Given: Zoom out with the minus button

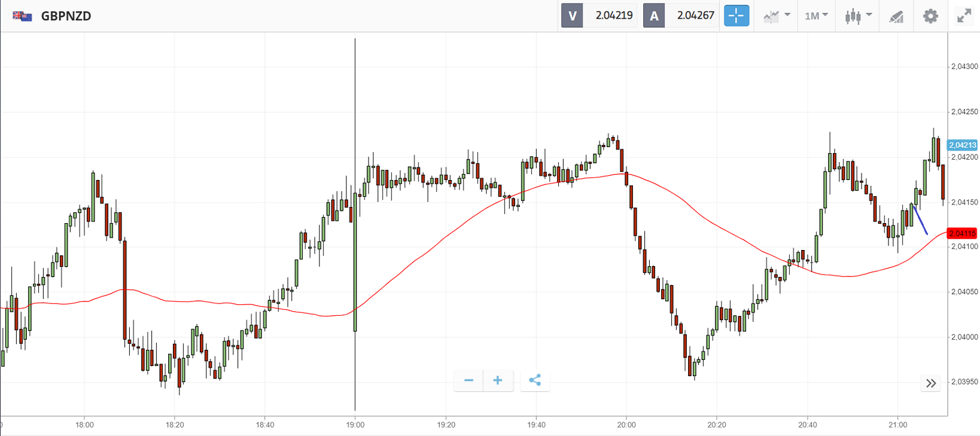Looking at the screenshot, I should tap(468, 380).
